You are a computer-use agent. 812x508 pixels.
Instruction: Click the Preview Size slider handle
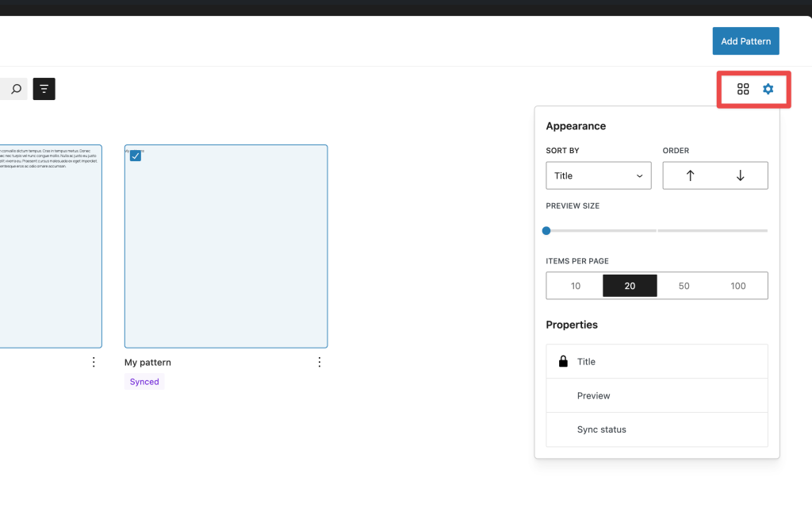point(546,230)
